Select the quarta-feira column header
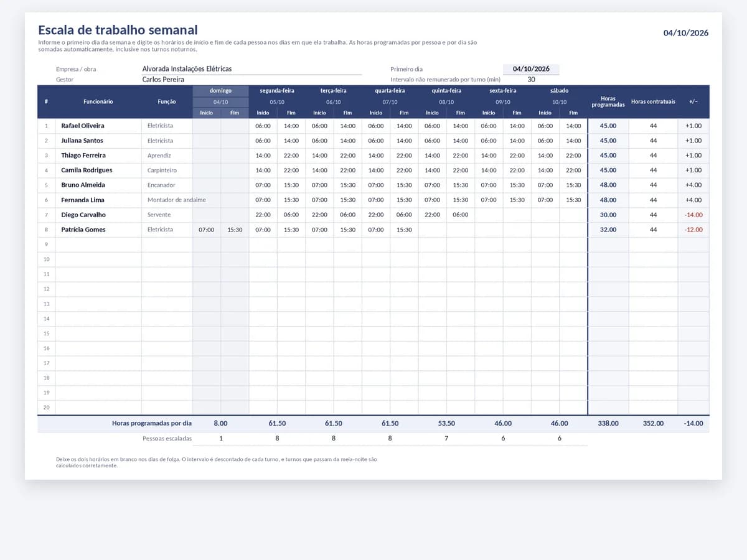This screenshot has width=747, height=560. click(x=390, y=91)
